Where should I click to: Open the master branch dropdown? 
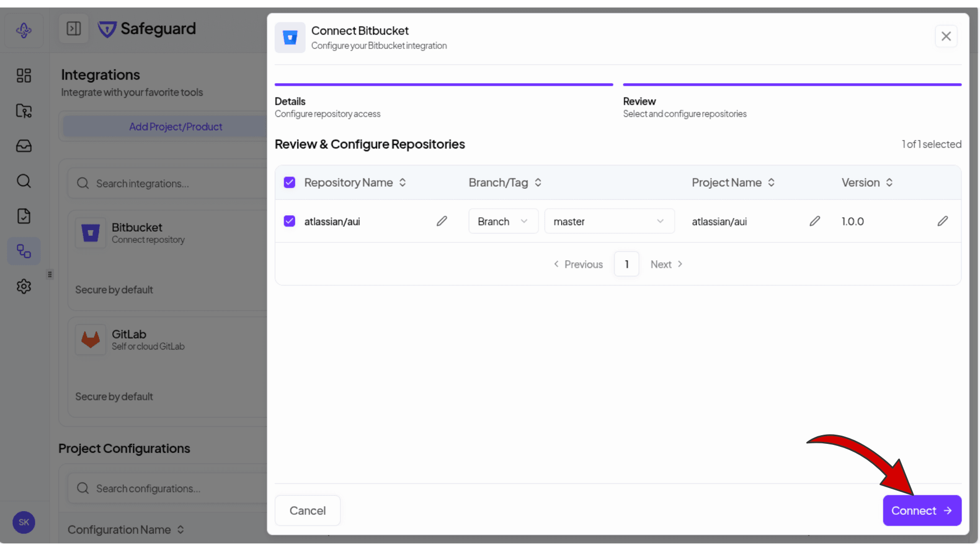pos(609,221)
